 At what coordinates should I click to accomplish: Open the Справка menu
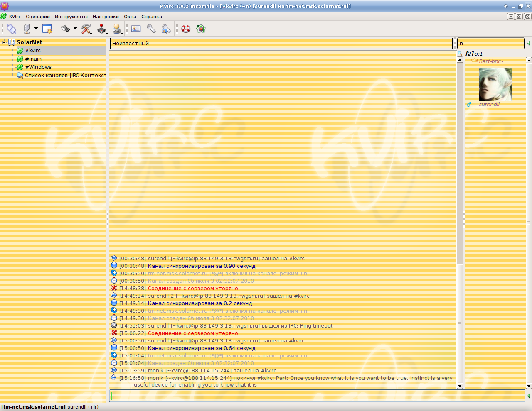click(x=152, y=17)
